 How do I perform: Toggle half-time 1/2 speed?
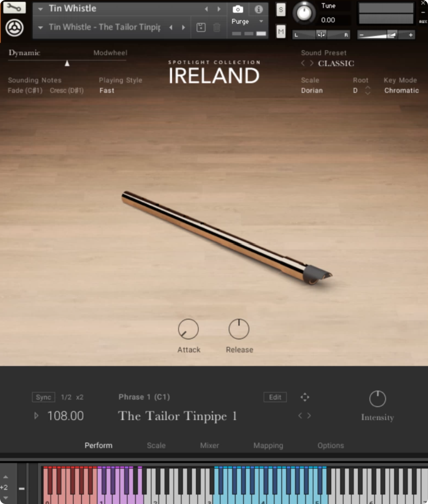[66, 397]
